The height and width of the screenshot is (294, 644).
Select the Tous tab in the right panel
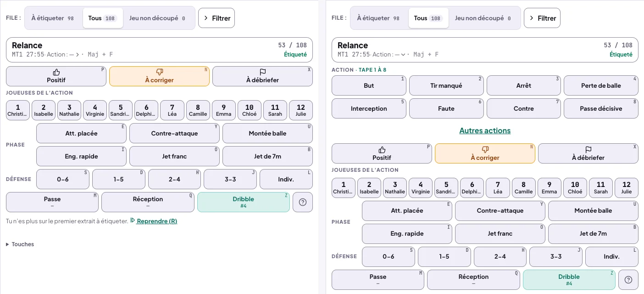pyautogui.click(x=428, y=18)
